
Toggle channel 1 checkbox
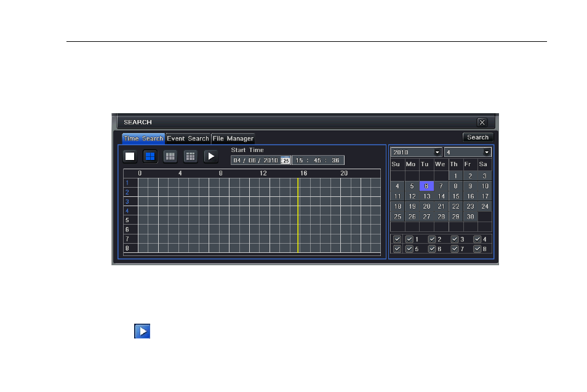[409, 239]
